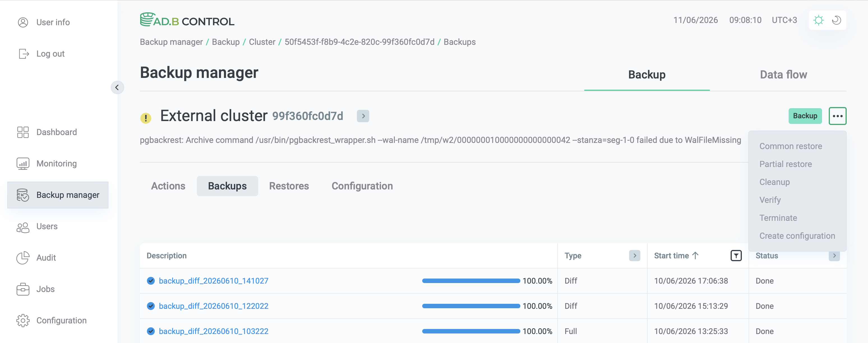This screenshot has width=868, height=343.
Task: Click the Type column header label
Action: click(x=573, y=256)
